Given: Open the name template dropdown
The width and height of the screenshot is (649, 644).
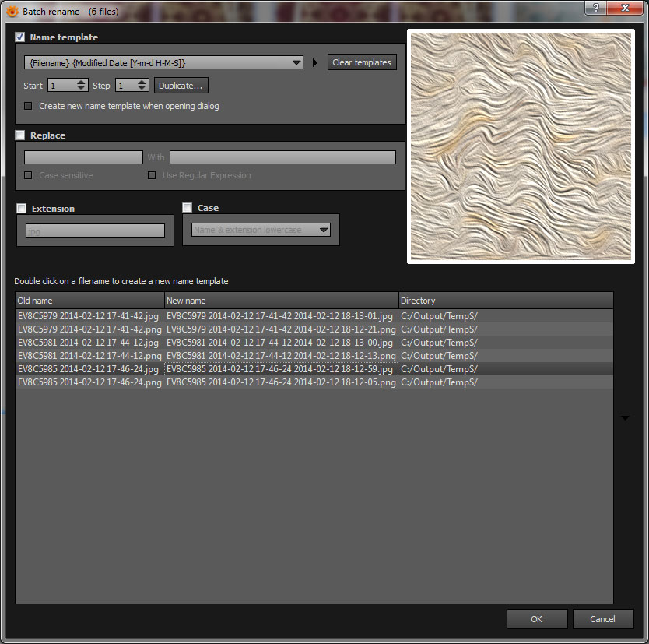Looking at the screenshot, I should tap(163, 63).
